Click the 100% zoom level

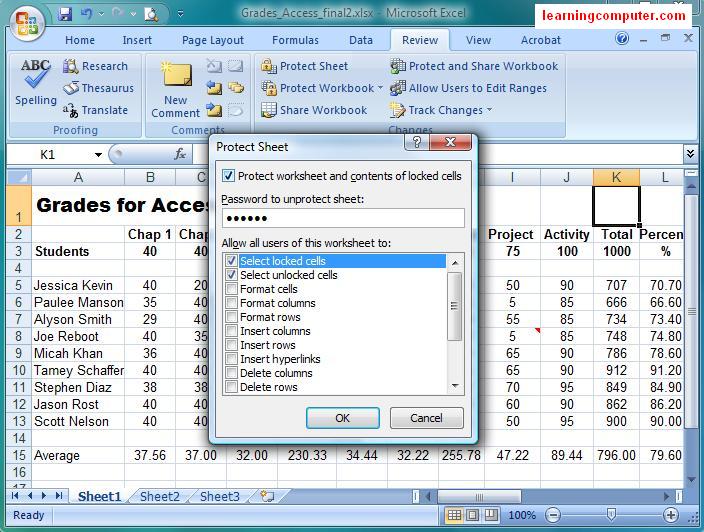[522, 515]
